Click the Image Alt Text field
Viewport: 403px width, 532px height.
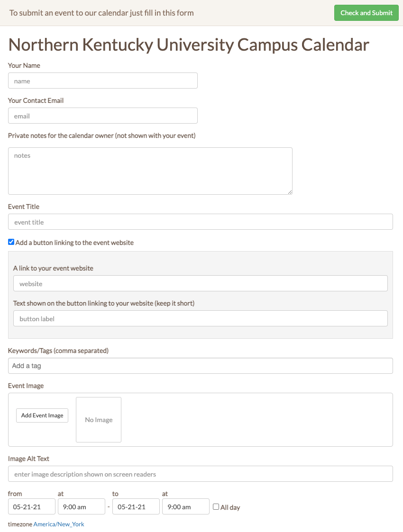200,474
